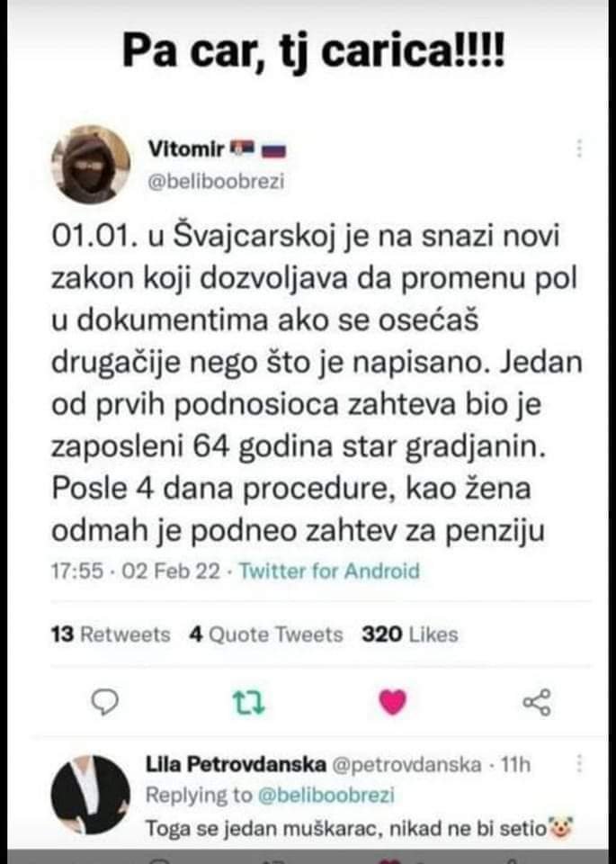
Task: View the 13 Retweets list
Action: [111, 634]
